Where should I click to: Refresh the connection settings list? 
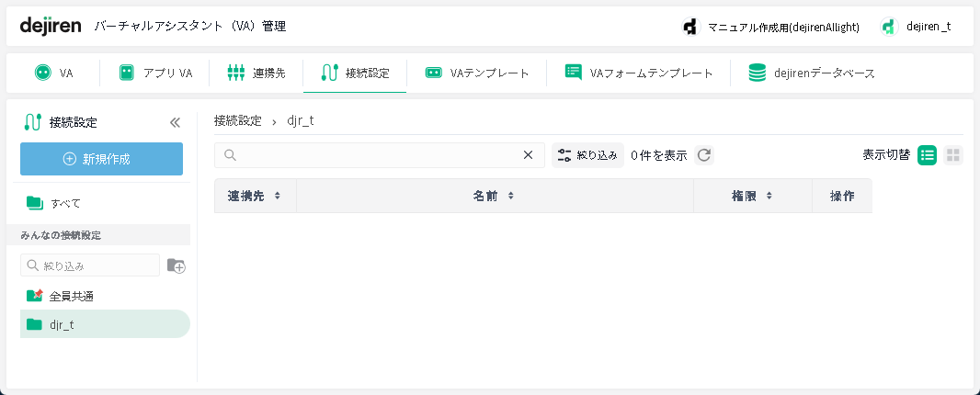pos(704,155)
